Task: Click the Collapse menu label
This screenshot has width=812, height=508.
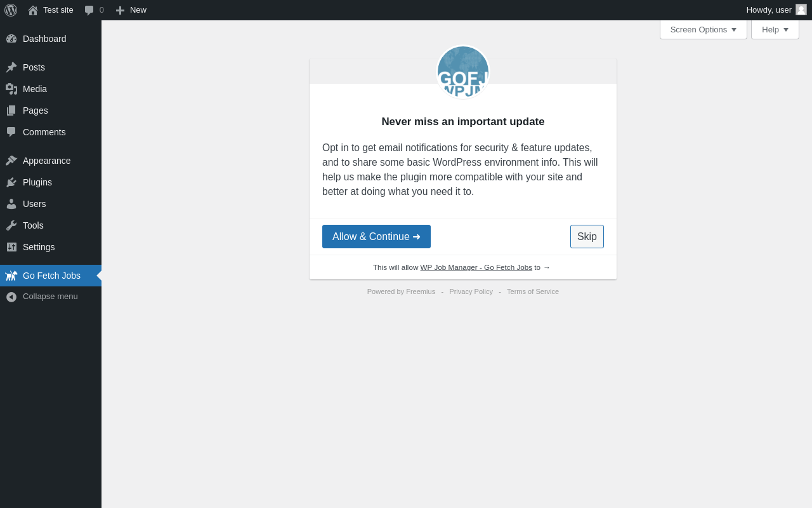Action: pyautogui.click(x=50, y=297)
